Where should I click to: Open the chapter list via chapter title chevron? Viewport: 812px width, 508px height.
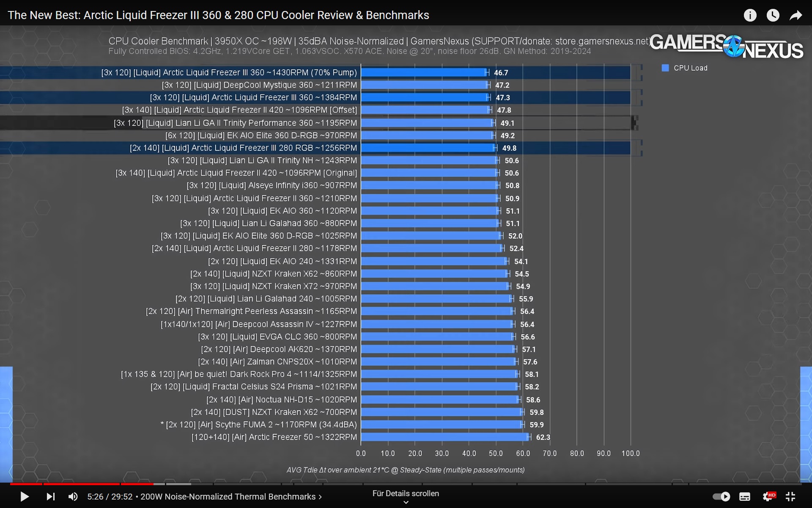coord(320,497)
